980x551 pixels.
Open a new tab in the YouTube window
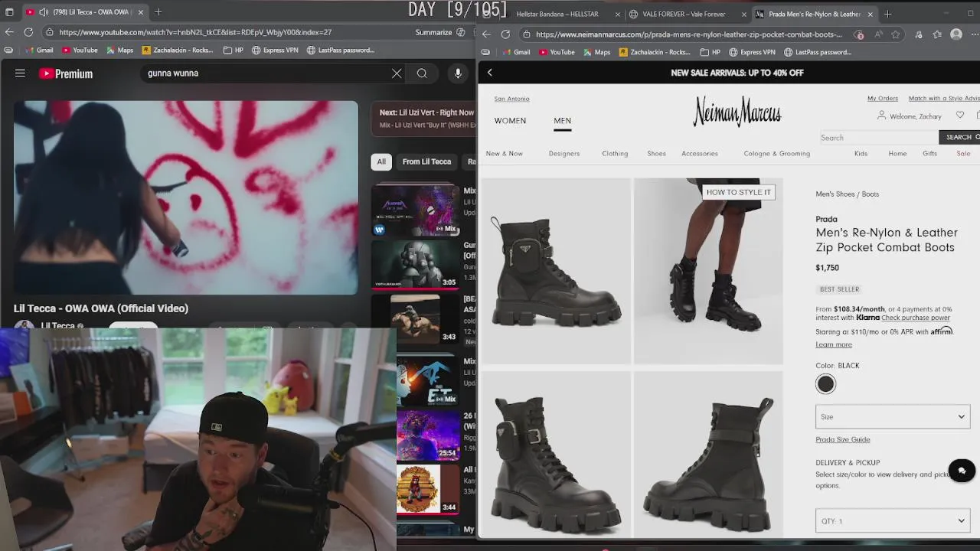point(158,12)
